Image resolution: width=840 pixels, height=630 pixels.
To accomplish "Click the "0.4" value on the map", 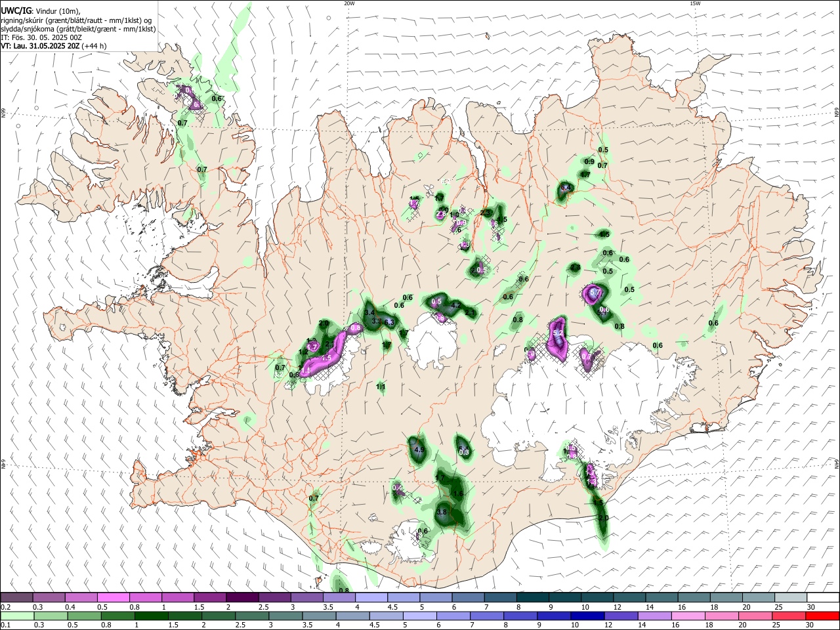I will [x=397, y=488].
